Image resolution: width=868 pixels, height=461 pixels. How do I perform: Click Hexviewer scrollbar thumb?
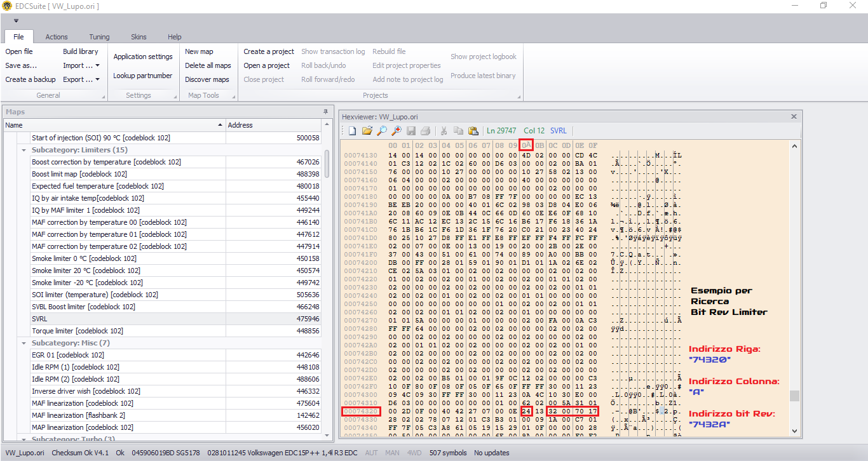coord(794,396)
